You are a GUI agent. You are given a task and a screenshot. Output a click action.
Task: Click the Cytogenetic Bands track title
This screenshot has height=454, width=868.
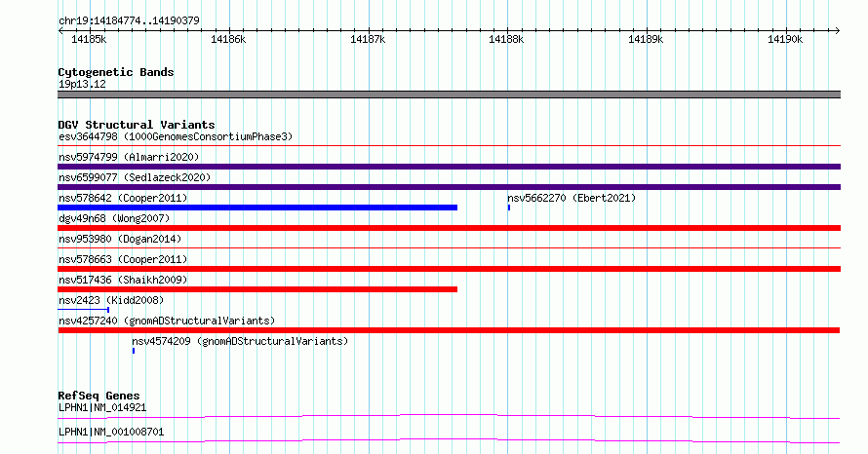[116, 72]
